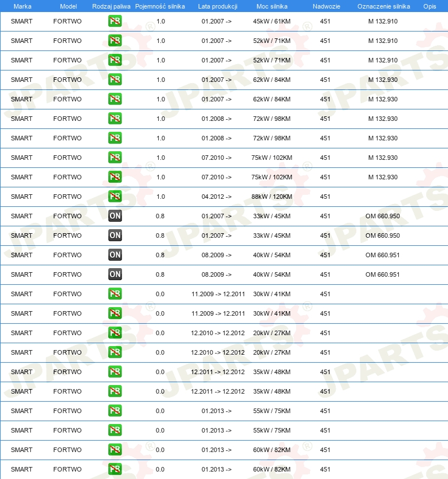This screenshot has width=448, height=479.
Task: Click the Opis column header
Action: 429,6
